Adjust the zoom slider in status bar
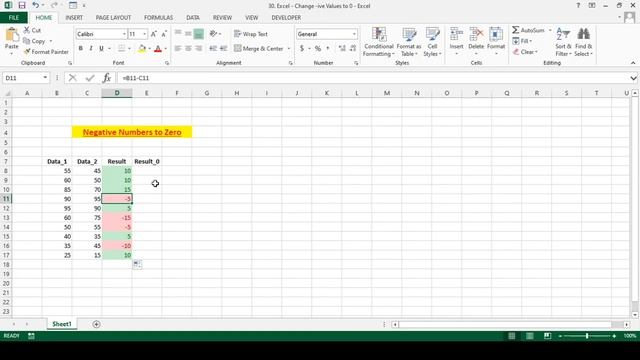 [x=587, y=336]
